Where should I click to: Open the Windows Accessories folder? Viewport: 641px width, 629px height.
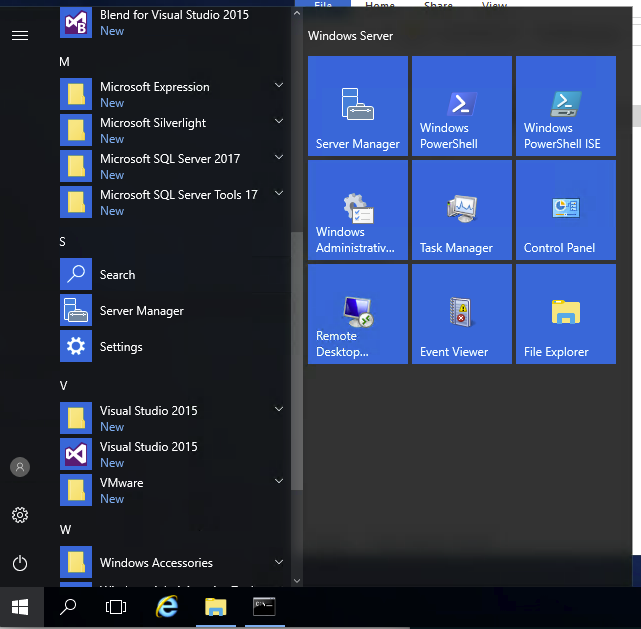tap(174, 562)
